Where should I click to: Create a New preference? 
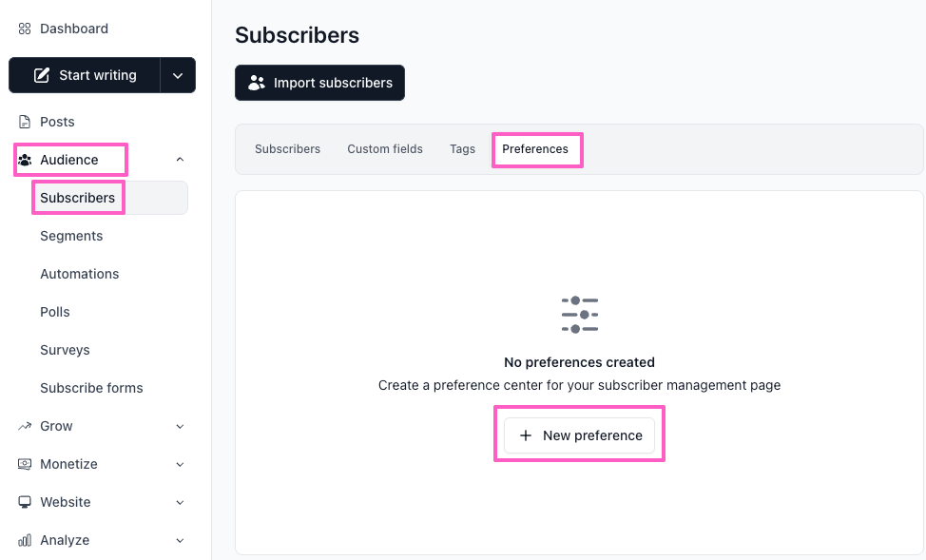(x=579, y=435)
